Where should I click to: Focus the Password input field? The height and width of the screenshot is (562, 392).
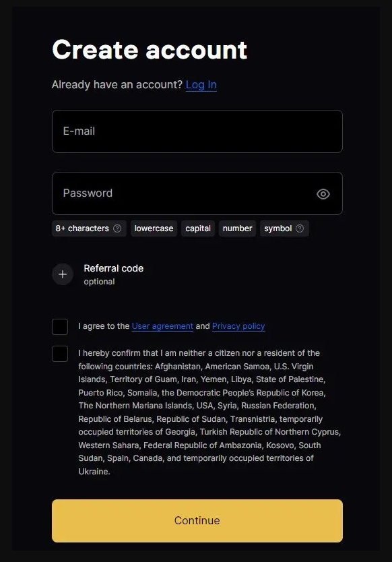pos(197,193)
